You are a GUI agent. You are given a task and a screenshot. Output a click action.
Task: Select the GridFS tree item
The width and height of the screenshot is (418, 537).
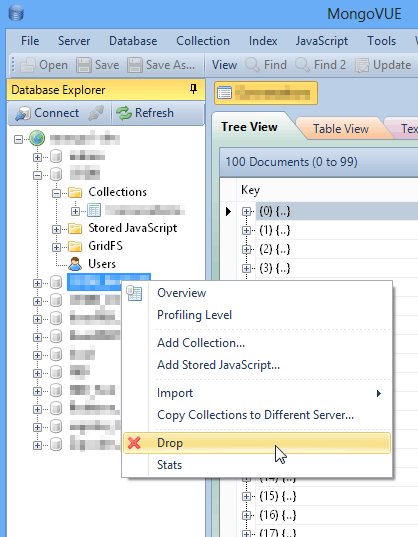[x=105, y=246]
